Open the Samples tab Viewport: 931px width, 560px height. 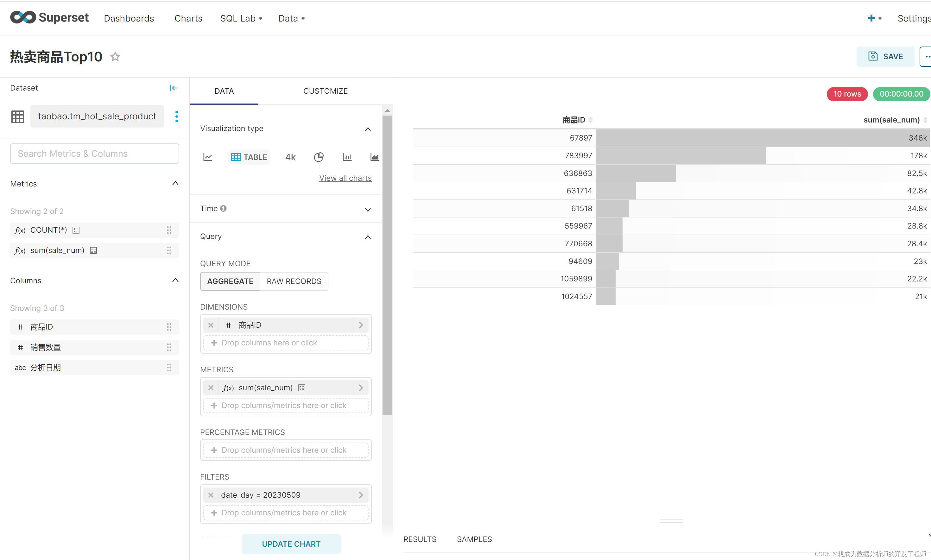[474, 539]
